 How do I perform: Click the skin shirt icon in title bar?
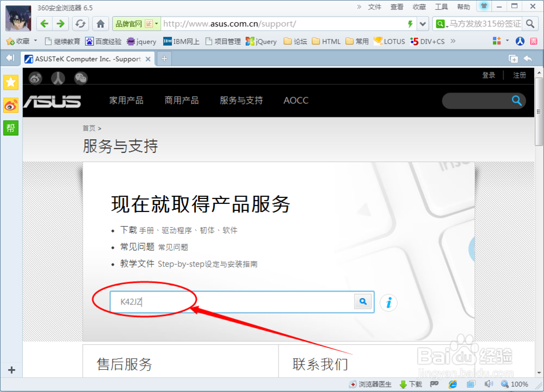click(x=484, y=6)
